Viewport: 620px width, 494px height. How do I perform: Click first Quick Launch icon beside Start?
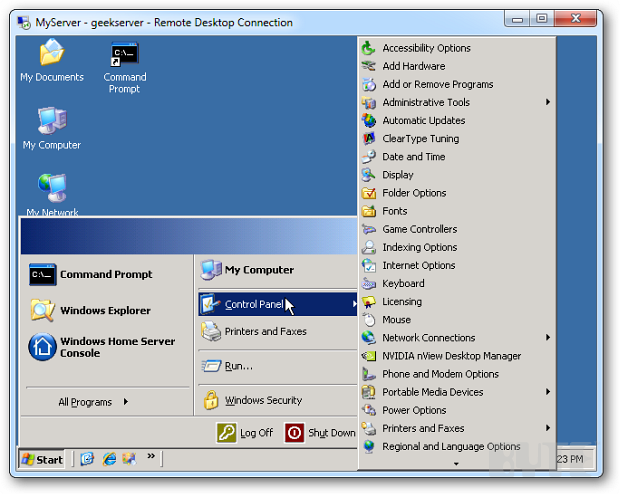pos(87,459)
